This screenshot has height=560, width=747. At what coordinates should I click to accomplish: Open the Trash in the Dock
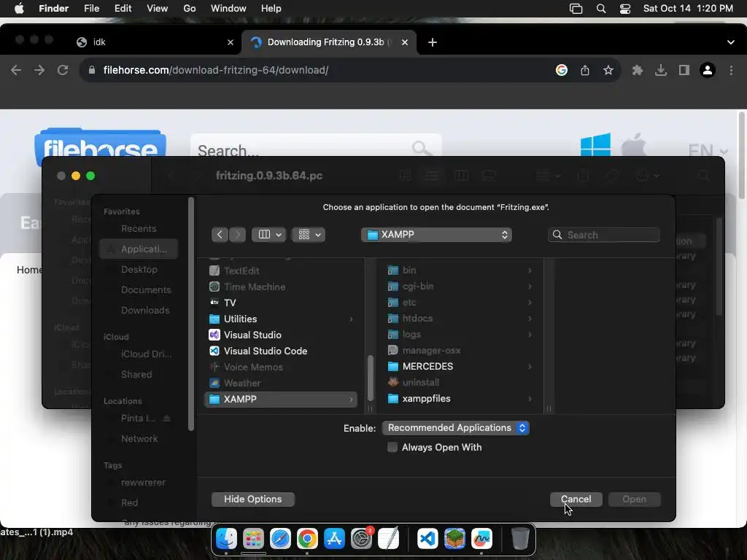click(x=520, y=539)
